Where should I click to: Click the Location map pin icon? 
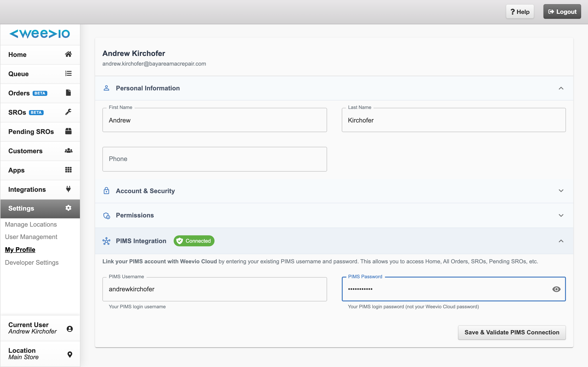[x=70, y=354]
